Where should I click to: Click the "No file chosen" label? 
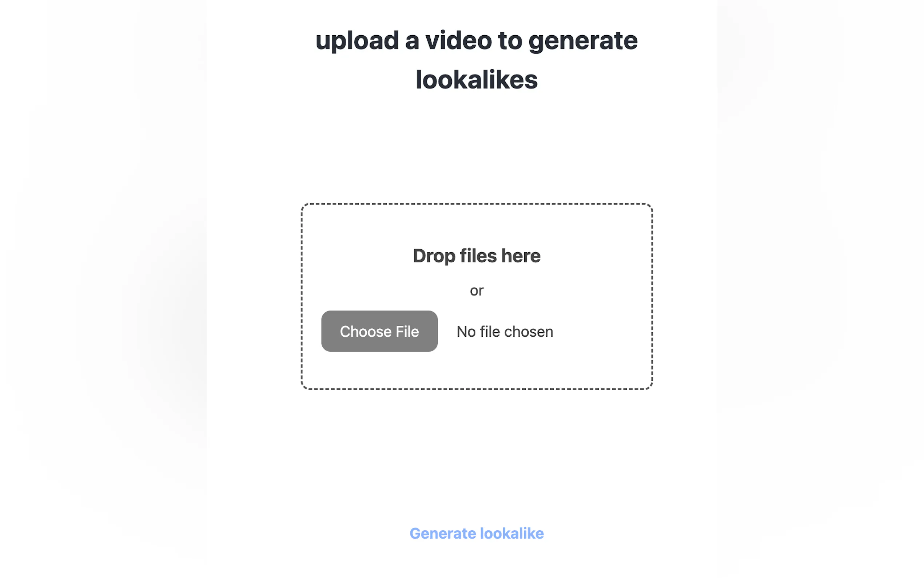505,332
